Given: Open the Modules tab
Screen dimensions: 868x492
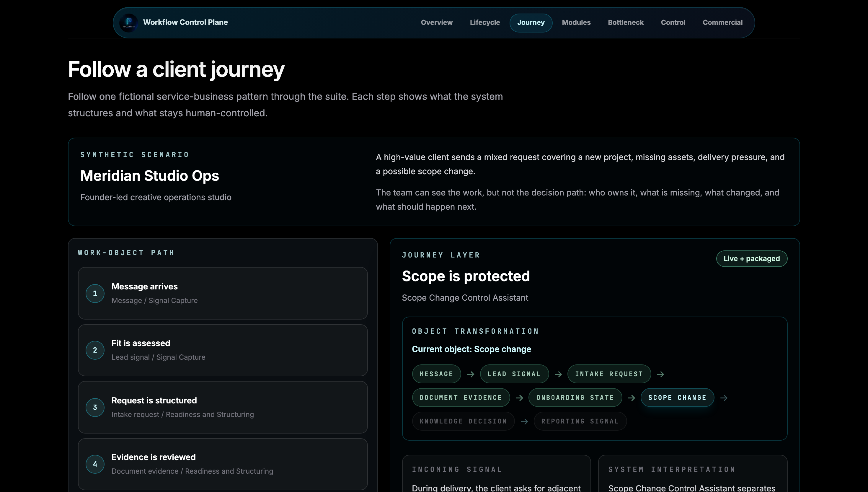Looking at the screenshot, I should (x=576, y=23).
